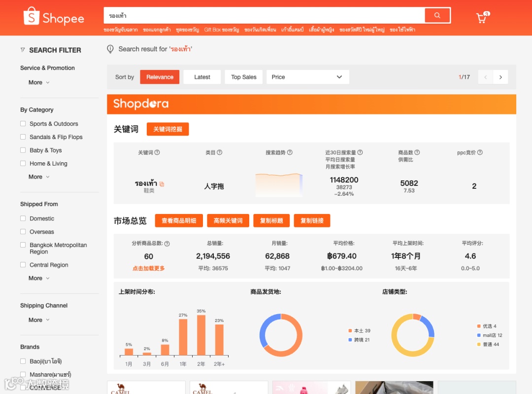
Task: Click the 高频关键词 button
Action: pos(228,220)
